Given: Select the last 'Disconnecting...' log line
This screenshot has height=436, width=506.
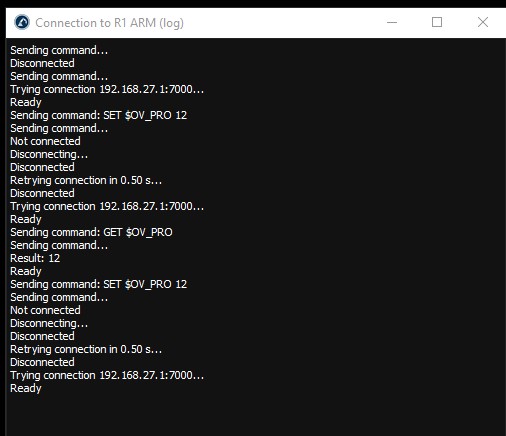Looking at the screenshot, I should point(49,323).
